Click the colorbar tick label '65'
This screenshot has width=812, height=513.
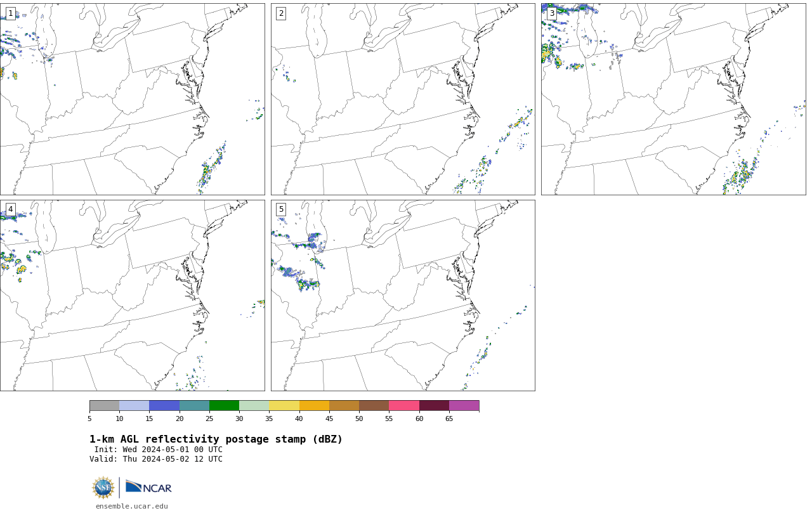[449, 419]
